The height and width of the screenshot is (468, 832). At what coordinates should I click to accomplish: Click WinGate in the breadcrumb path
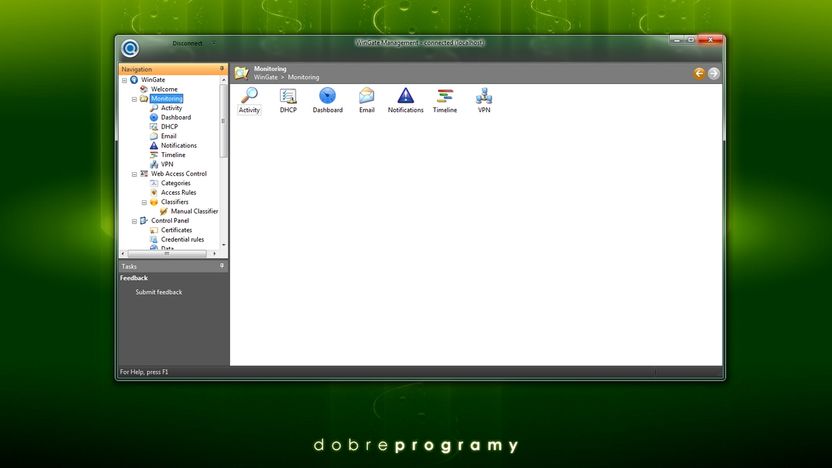(265, 77)
